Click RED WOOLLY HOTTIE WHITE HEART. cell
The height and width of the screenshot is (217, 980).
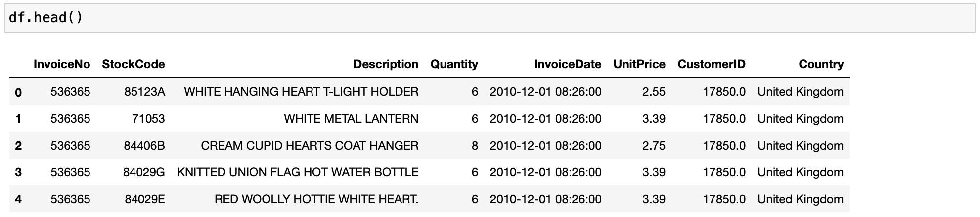(316, 199)
